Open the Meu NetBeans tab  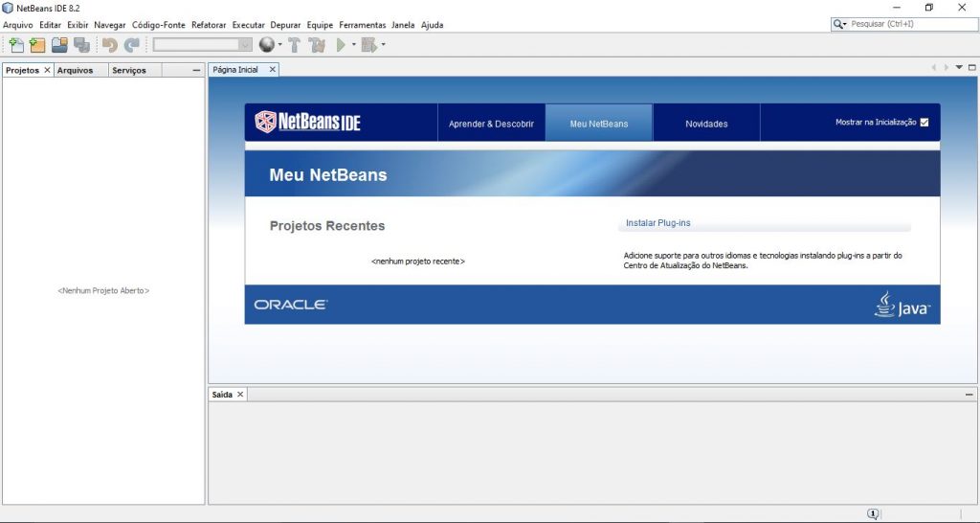599,124
